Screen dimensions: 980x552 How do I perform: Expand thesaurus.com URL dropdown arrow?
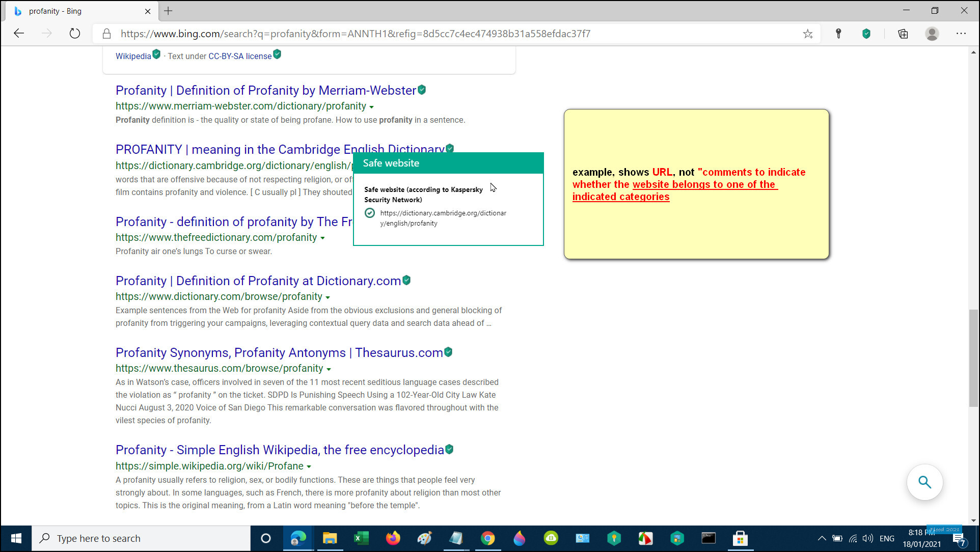[x=329, y=369]
